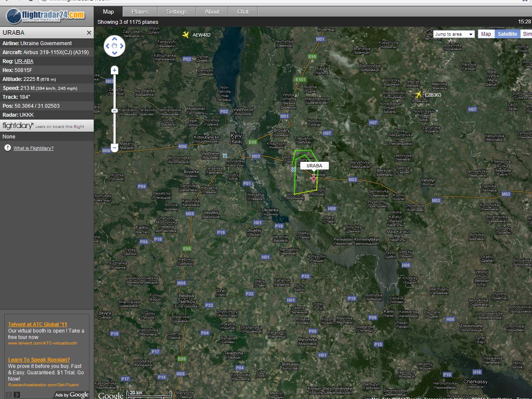Open the Planes tab
The width and height of the screenshot is (532, 399).
(140, 11)
